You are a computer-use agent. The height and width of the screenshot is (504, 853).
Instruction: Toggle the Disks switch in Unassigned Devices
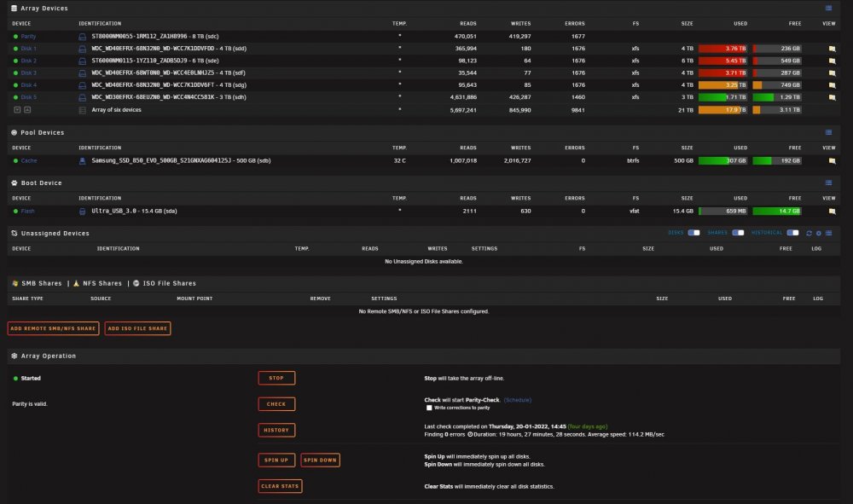click(693, 233)
